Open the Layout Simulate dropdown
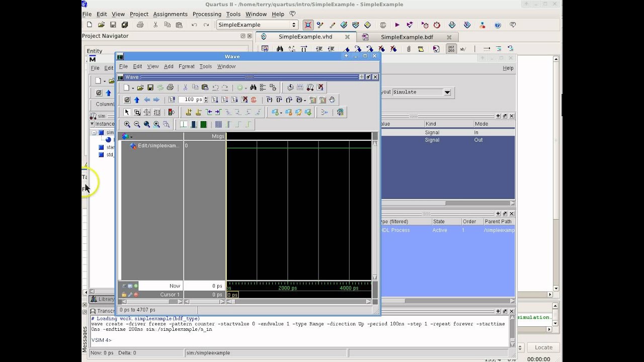This screenshot has width=644, height=362. click(447, 92)
